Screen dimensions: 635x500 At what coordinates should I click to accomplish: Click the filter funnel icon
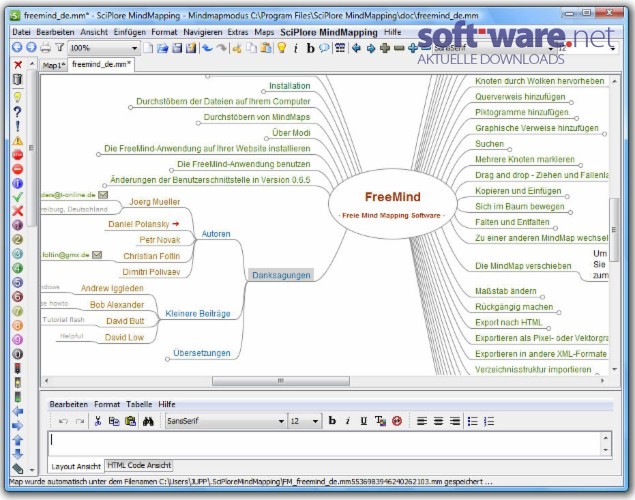[60, 47]
